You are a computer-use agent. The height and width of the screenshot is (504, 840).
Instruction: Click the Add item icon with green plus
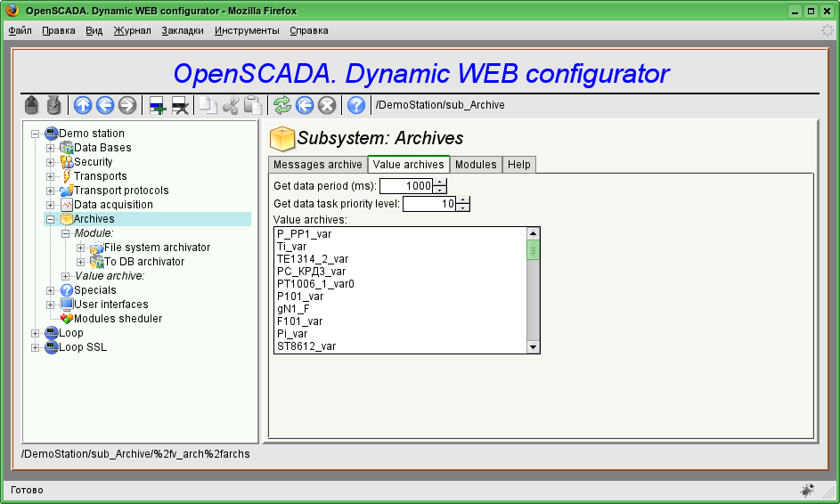(158, 105)
